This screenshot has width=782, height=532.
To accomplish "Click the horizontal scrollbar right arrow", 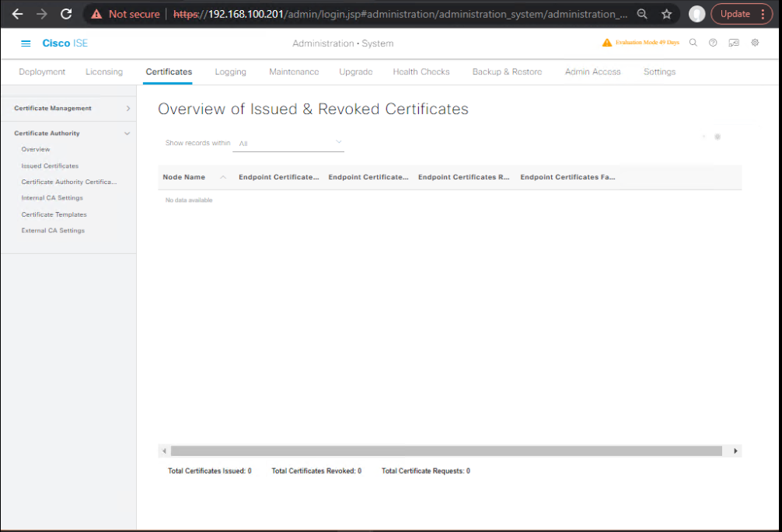I will coord(735,450).
